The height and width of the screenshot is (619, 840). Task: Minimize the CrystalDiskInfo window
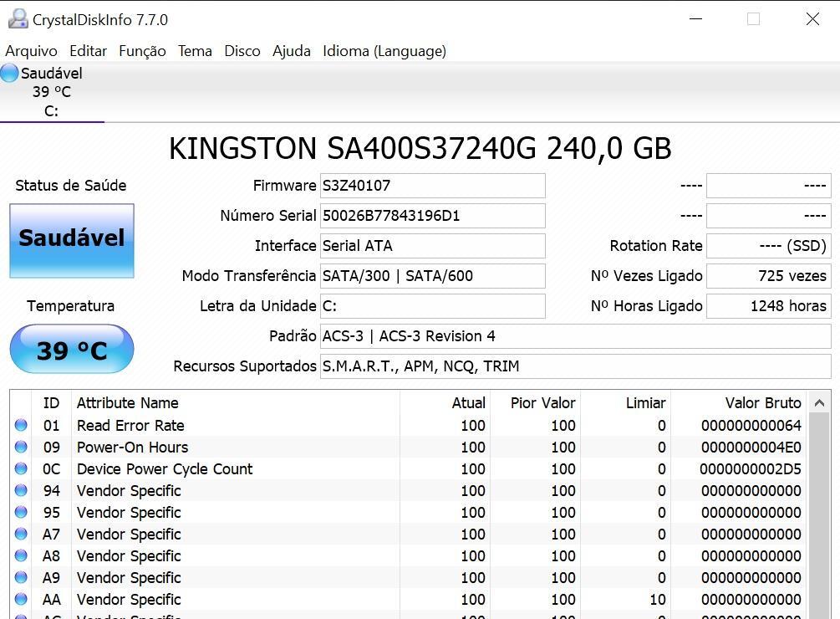(x=696, y=18)
